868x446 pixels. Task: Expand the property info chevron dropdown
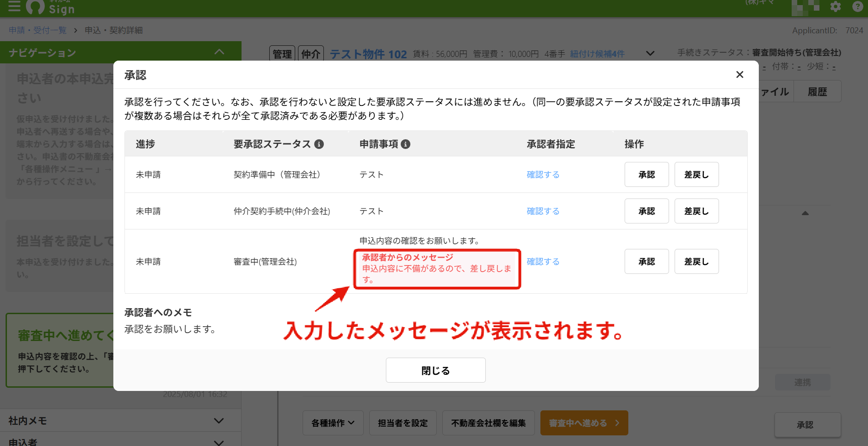point(650,54)
